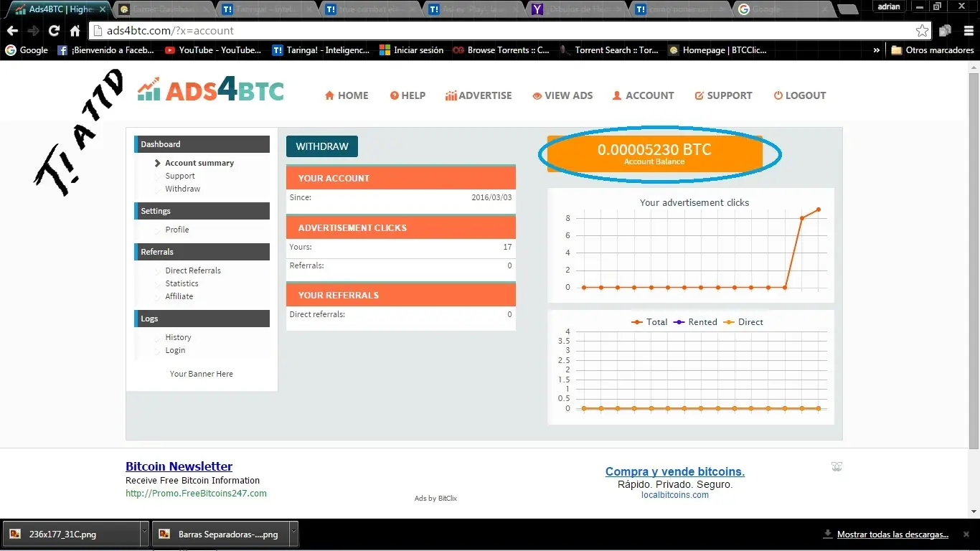Click the Since date 2016/03/03
Viewport: 980px width, 551px height.
point(491,197)
